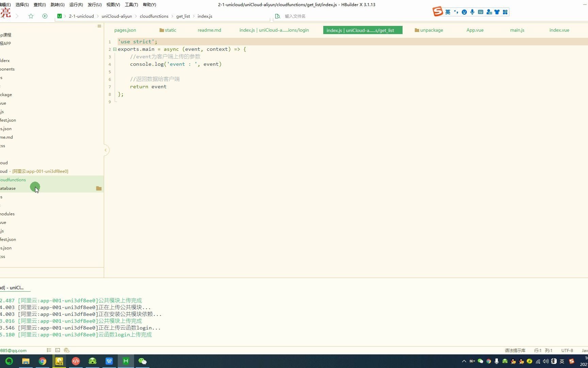The width and height of the screenshot is (588, 368).
Task: Open the Sogou skin shirt icon
Action: coord(497,12)
